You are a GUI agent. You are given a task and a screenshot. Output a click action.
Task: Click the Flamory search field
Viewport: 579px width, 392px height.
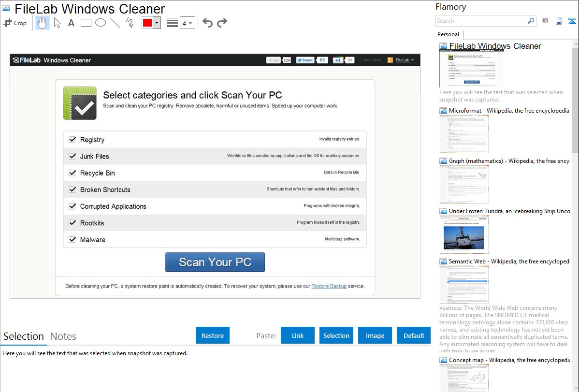pos(481,21)
